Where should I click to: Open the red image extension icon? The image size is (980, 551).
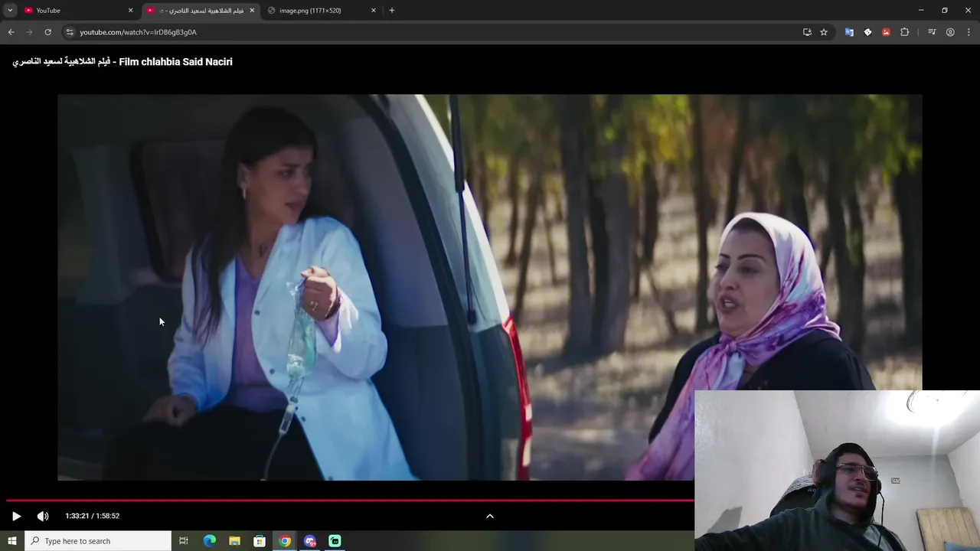click(x=886, y=32)
